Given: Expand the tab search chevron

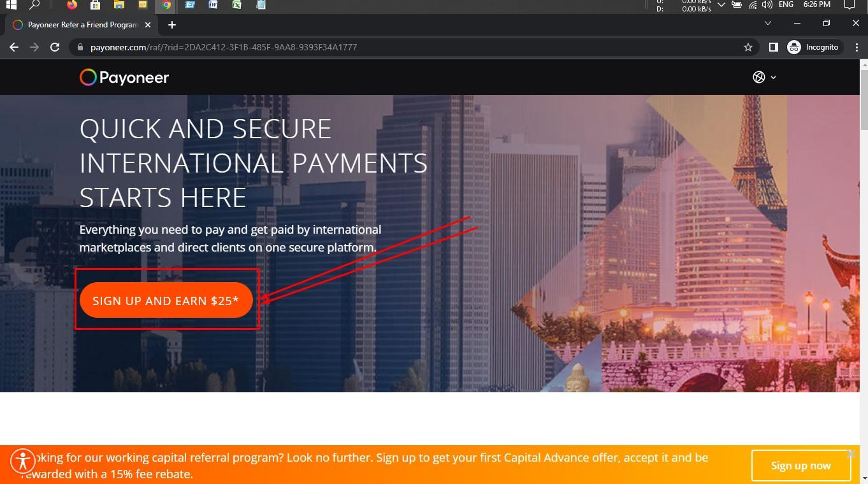Looking at the screenshot, I should (767, 23).
